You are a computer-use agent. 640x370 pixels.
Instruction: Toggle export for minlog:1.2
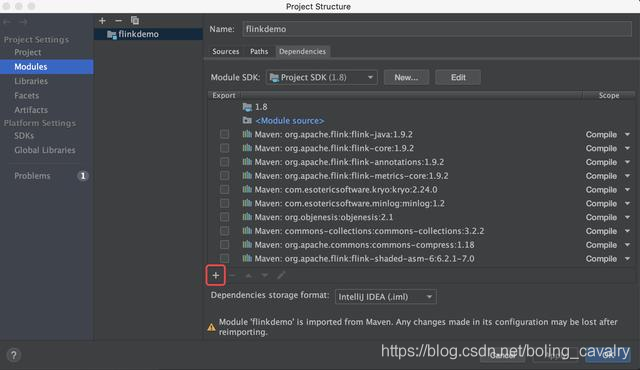(x=224, y=204)
